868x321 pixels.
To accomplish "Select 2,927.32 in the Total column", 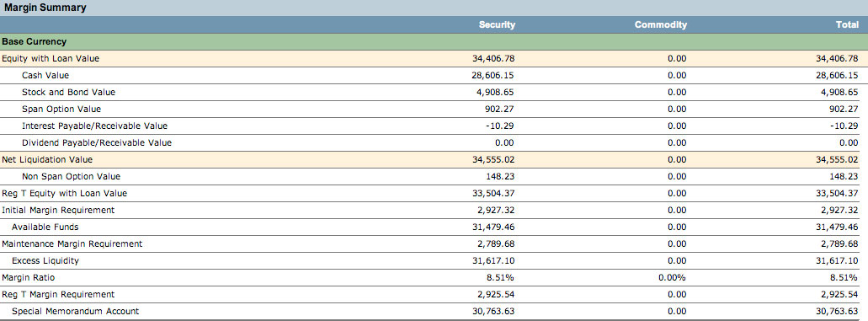I will [839, 210].
